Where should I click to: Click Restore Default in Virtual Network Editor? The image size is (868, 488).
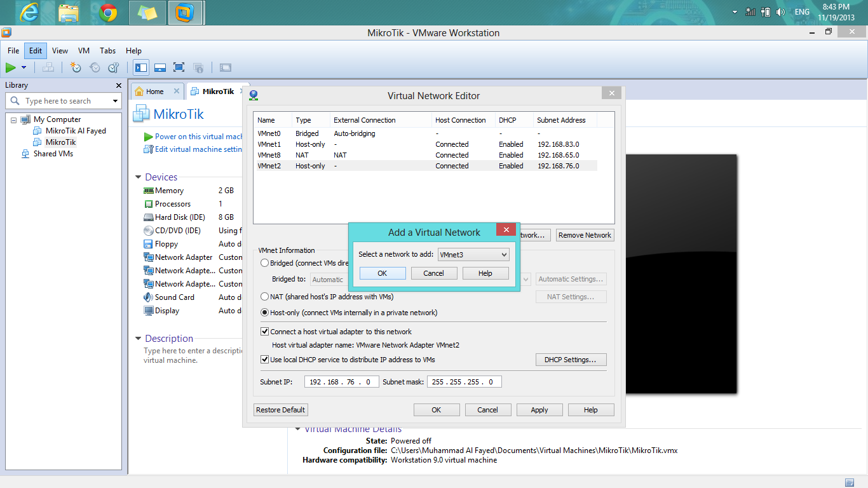pos(280,409)
